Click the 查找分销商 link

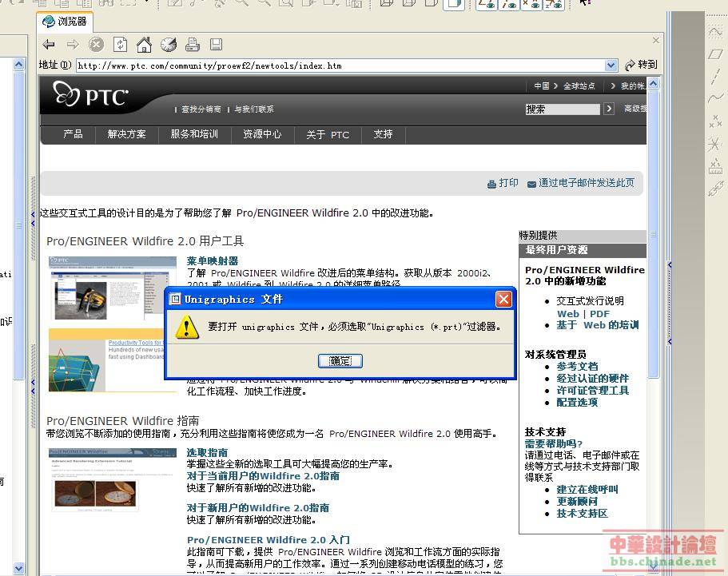201,109
